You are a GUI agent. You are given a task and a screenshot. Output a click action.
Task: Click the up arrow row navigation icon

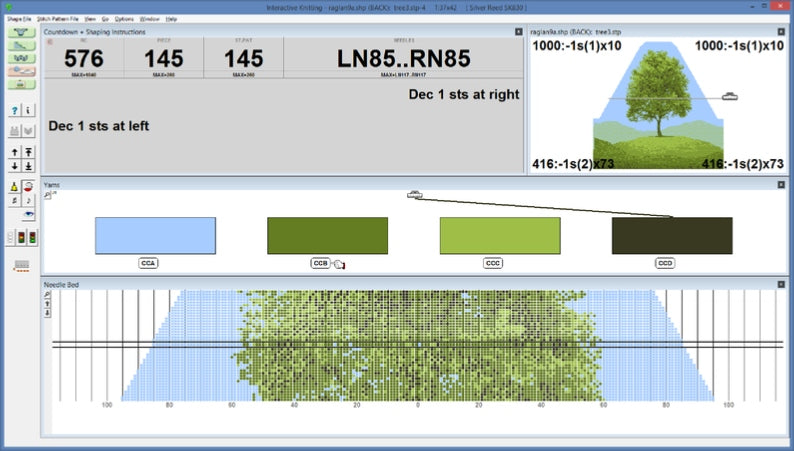[x=15, y=152]
